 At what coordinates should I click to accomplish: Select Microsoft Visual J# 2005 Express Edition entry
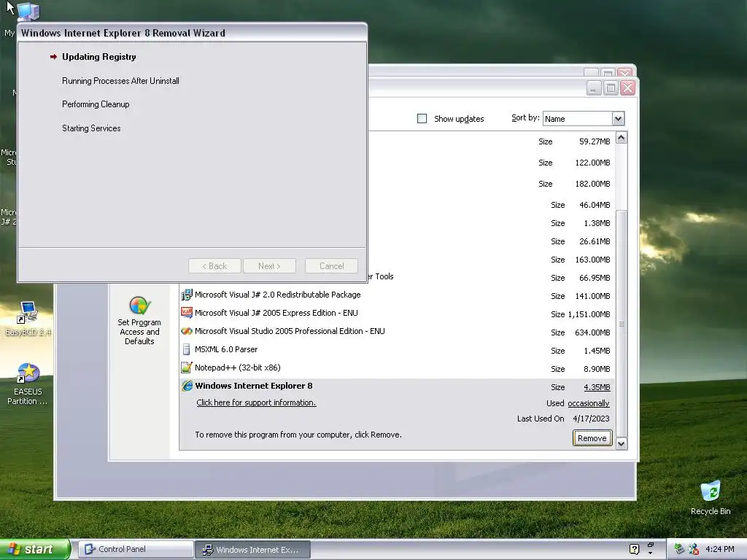click(397, 314)
